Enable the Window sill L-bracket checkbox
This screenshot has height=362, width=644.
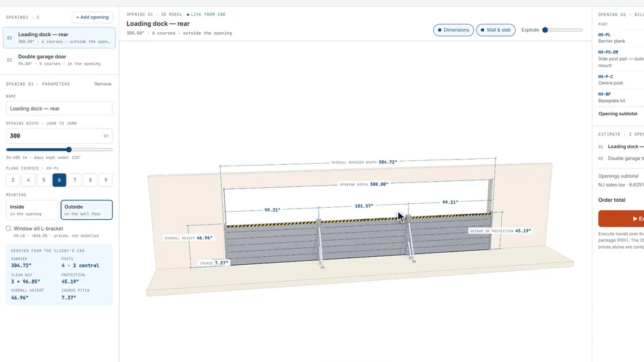(8, 228)
